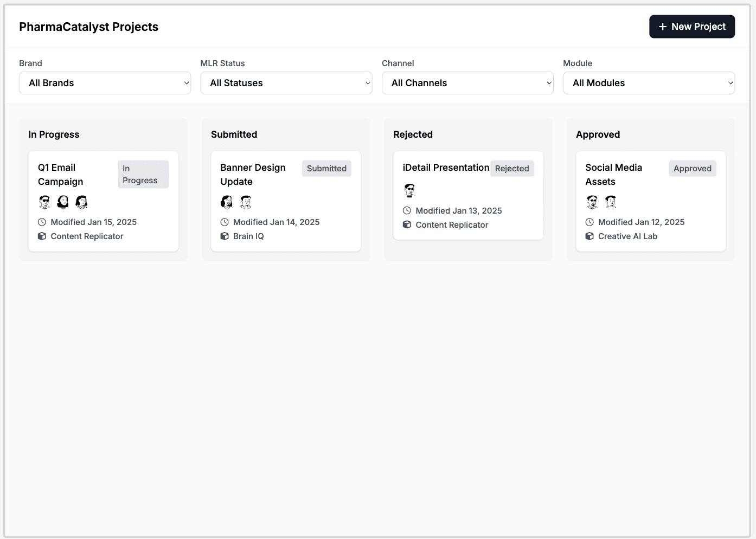Click the In Progress status badge on Q1 card
This screenshot has height=539, width=756.
coord(143,175)
